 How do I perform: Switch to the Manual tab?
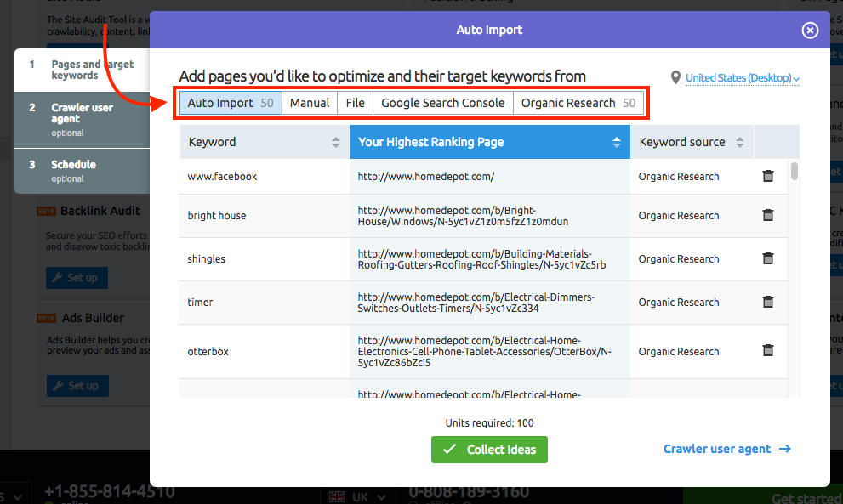pos(309,102)
